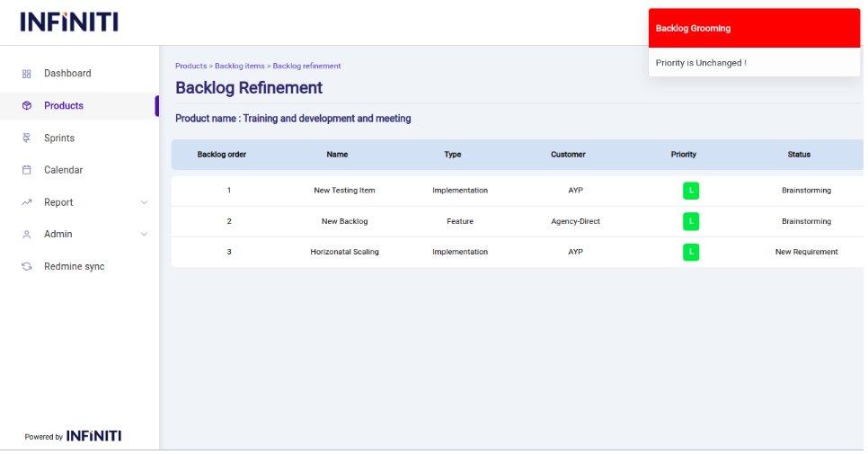
Task: Expand the Admin submenu chevron
Action: coord(144,235)
